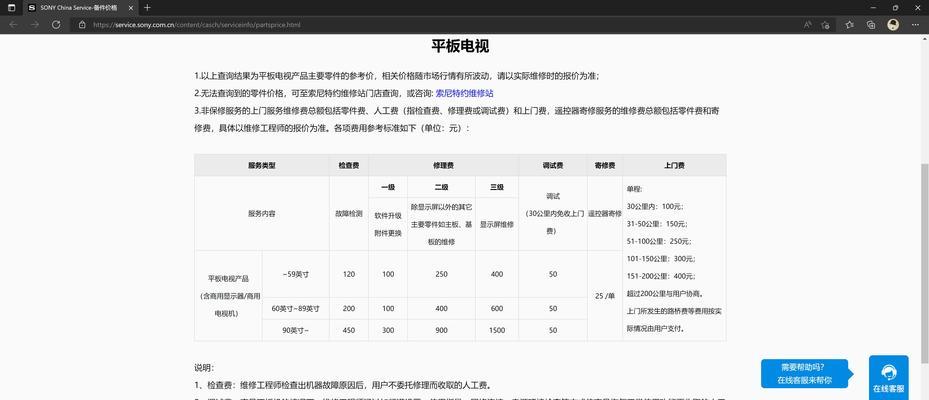Open Edge Settings and more menu

915,25
